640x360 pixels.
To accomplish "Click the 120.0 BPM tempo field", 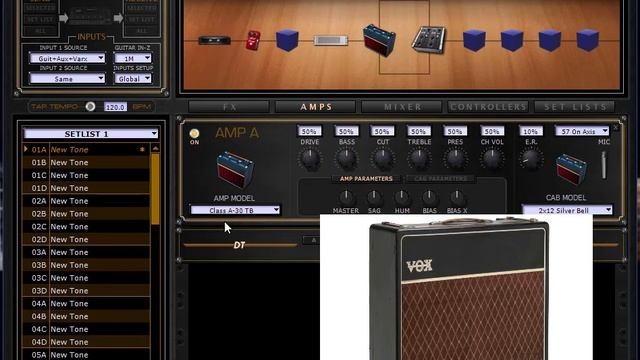I will point(115,107).
